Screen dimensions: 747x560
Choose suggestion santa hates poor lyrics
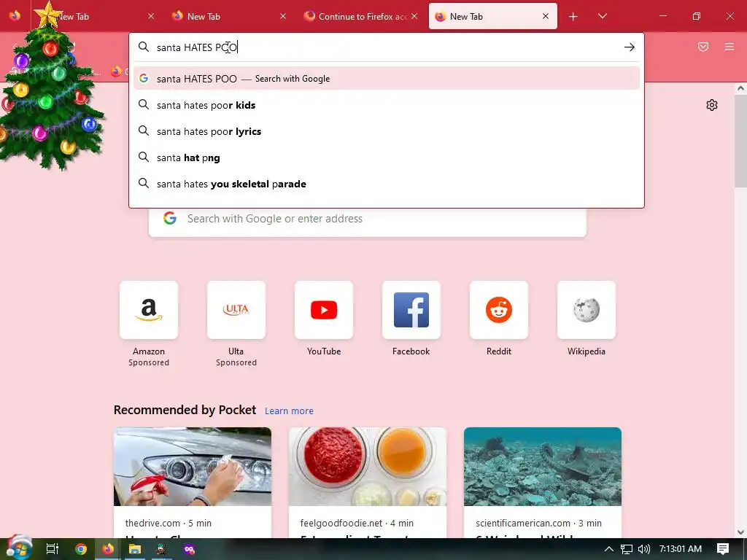click(387, 131)
